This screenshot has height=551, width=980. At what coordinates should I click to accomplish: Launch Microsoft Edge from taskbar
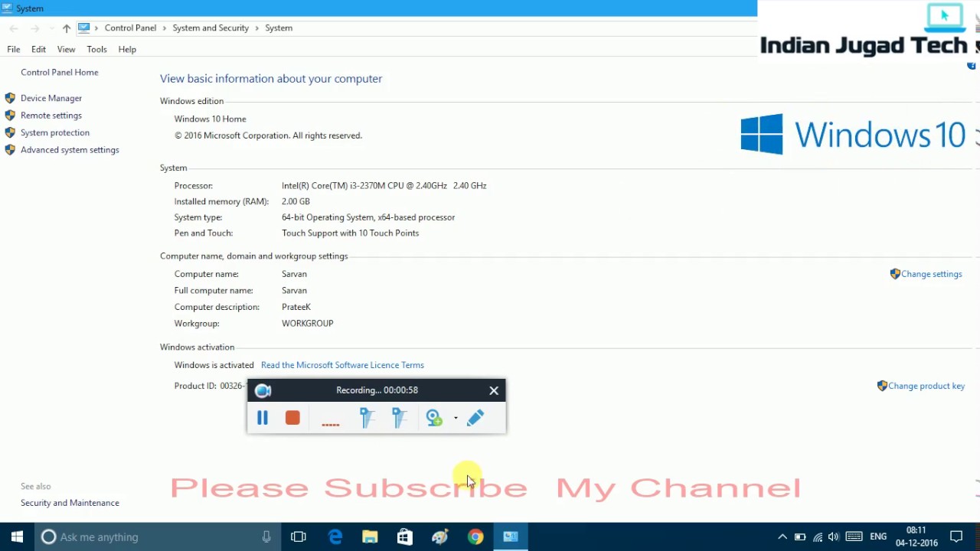(335, 536)
